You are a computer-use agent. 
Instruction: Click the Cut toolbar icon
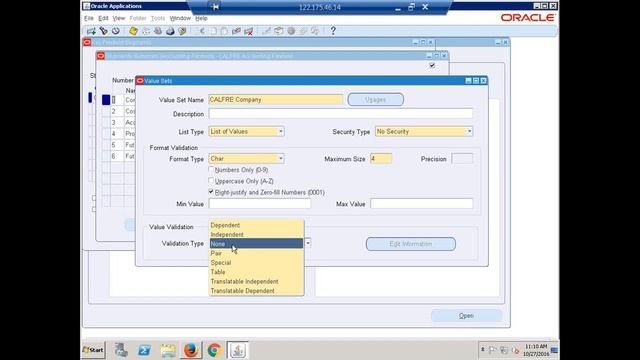[x=201, y=31]
